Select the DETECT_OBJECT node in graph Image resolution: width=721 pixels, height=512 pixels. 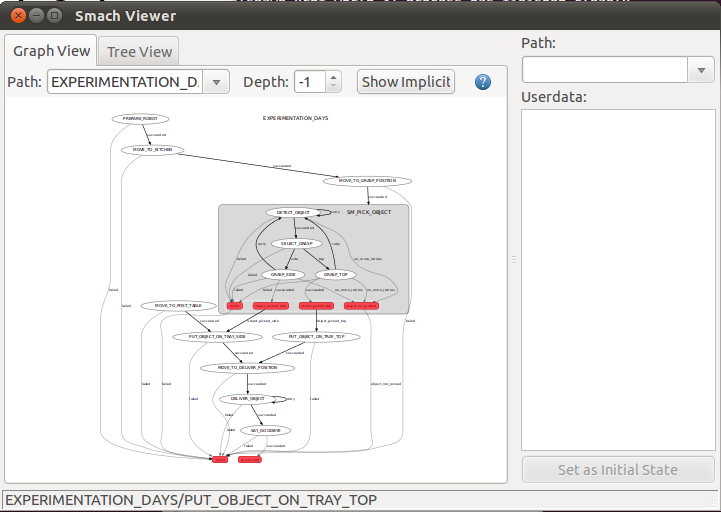tap(293, 212)
